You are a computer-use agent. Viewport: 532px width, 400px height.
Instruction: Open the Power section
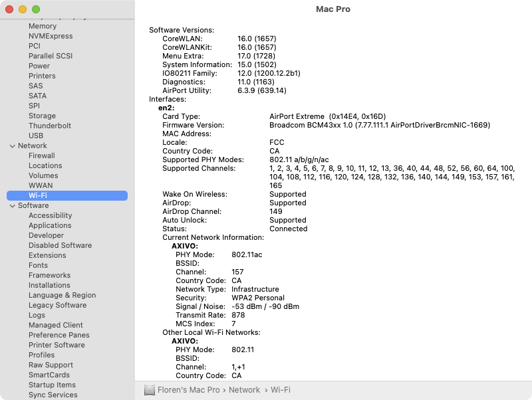[x=39, y=66]
